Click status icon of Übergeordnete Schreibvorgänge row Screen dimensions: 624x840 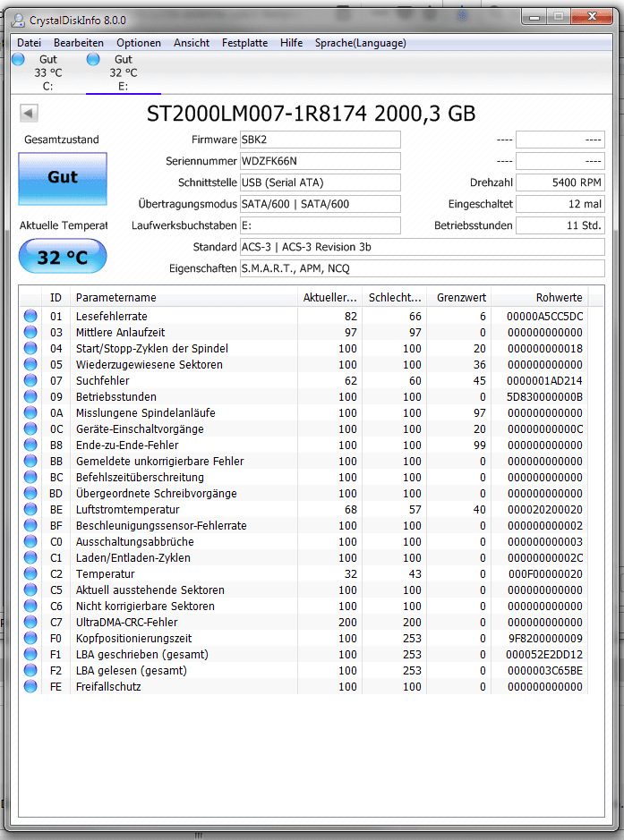coord(30,493)
